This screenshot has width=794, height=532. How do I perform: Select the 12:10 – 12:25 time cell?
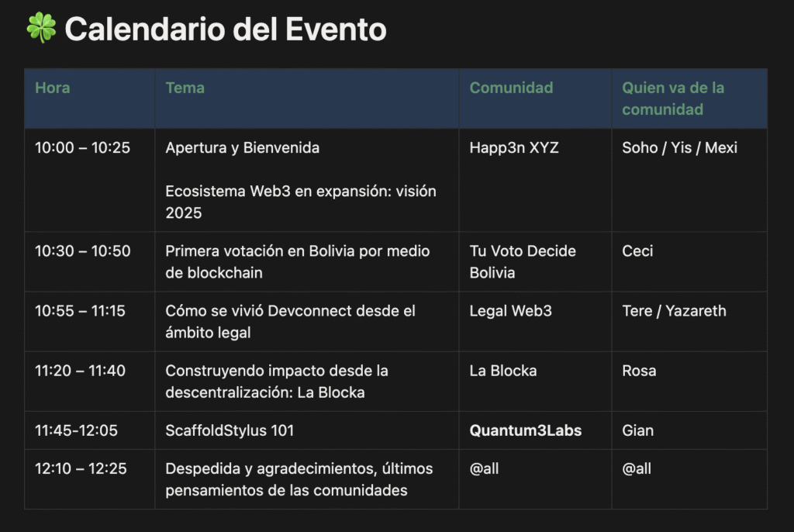point(81,468)
